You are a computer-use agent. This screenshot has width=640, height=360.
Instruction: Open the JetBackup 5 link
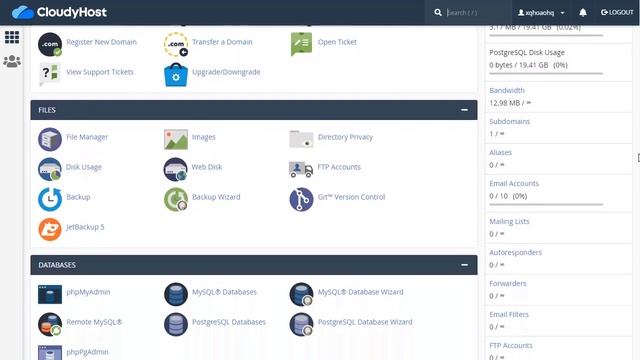click(x=85, y=227)
